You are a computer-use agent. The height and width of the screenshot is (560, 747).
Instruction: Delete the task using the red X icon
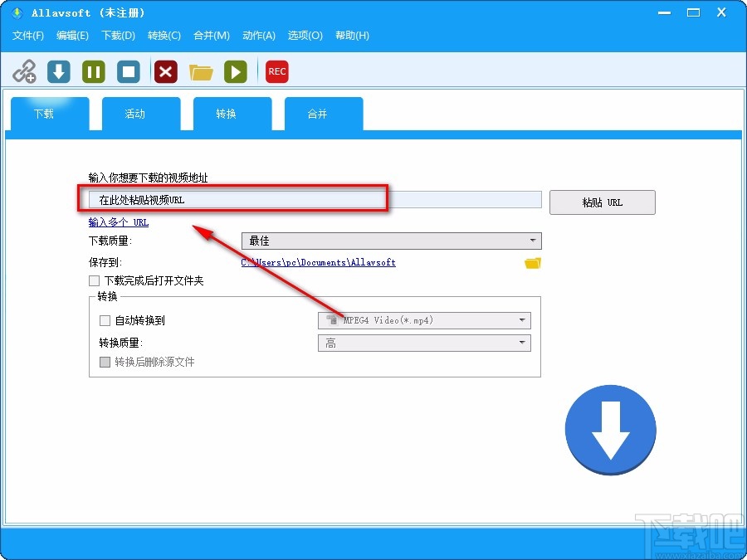coord(165,71)
